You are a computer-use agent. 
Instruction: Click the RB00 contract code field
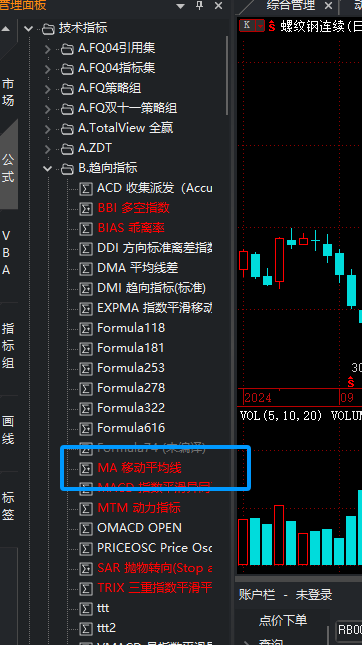pos(350,629)
